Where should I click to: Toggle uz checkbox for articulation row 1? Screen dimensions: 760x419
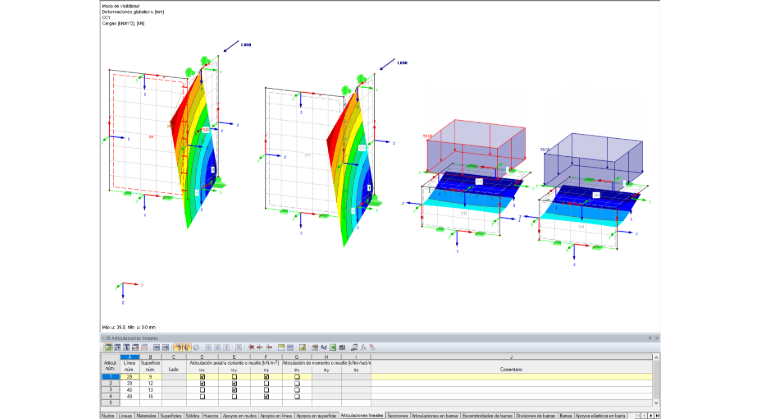[x=266, y=377]
